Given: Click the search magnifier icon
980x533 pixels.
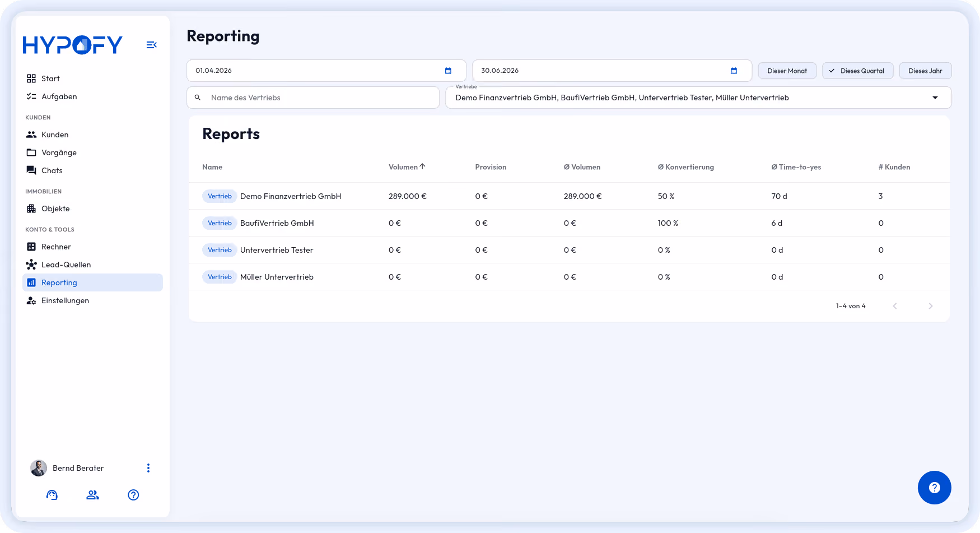Looking at the screenshot, I should (198, 98).
